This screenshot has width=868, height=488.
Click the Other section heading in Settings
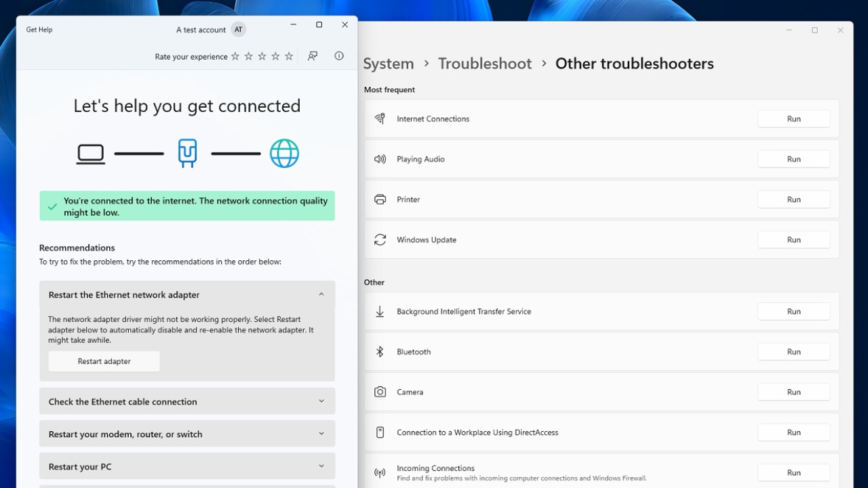[x=374, y=282]
